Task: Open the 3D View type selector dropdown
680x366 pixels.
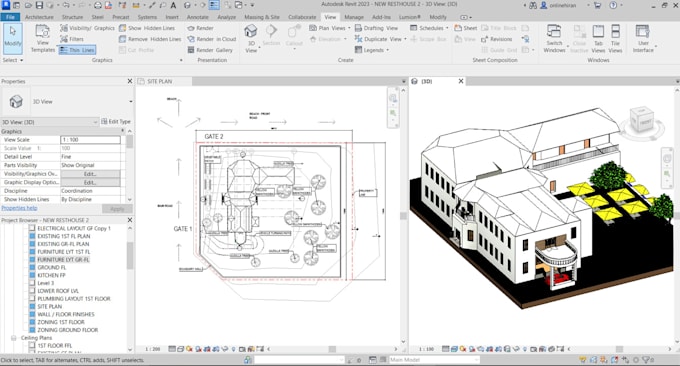Action: pyautogui.click(x=131, y=101)
